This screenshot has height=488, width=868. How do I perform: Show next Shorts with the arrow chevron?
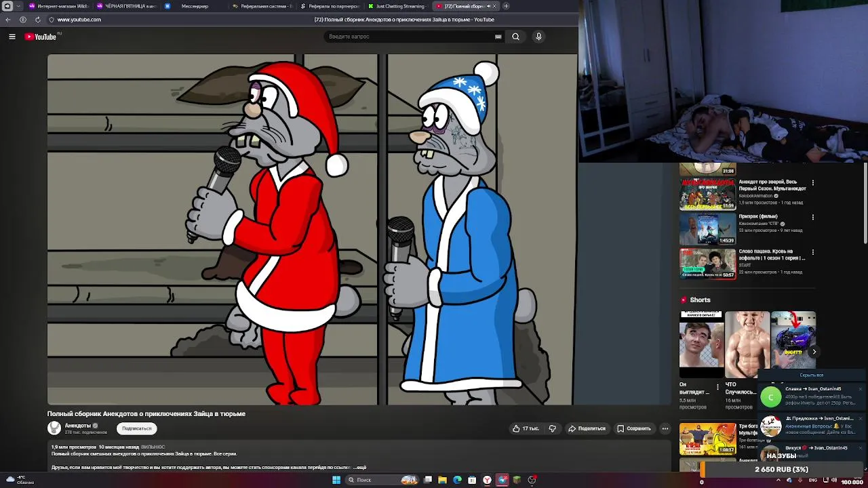click(x=814, y=352)
